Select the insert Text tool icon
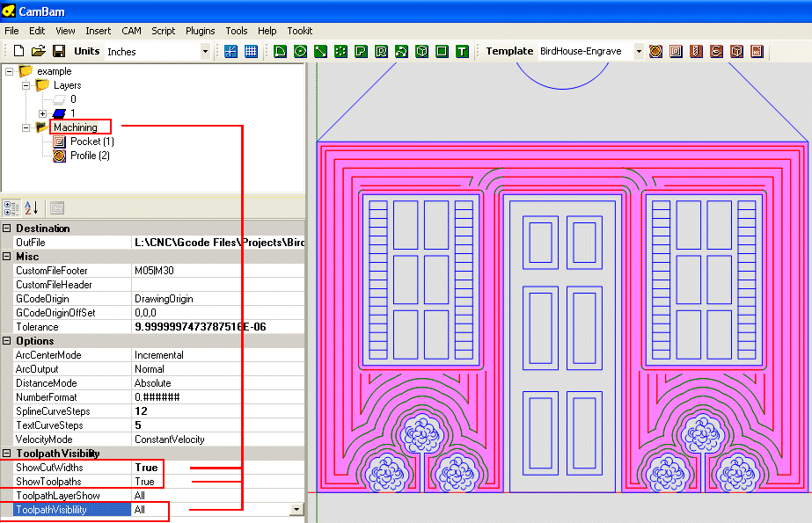The width and height of the screenshot is (812, 523). click(463, 51)
